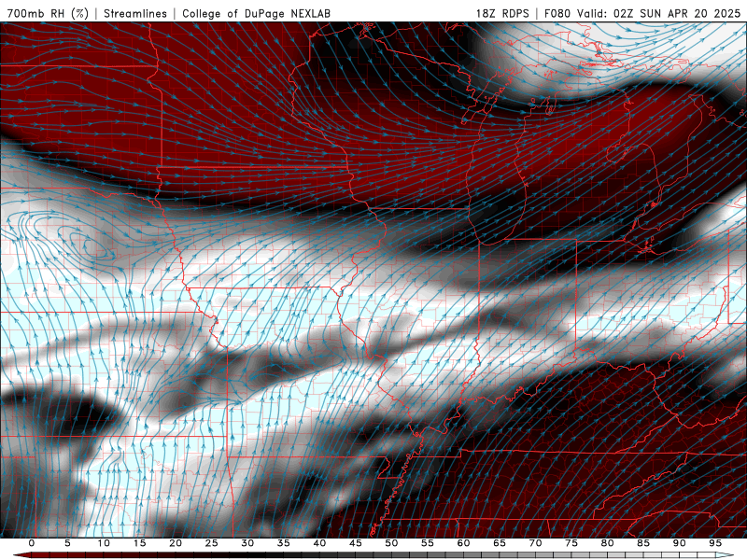Click the "Valid: 02Z SUN APR 20 2025" text
The width and height of the screenshot is (747, 560).
pos(661,13)
